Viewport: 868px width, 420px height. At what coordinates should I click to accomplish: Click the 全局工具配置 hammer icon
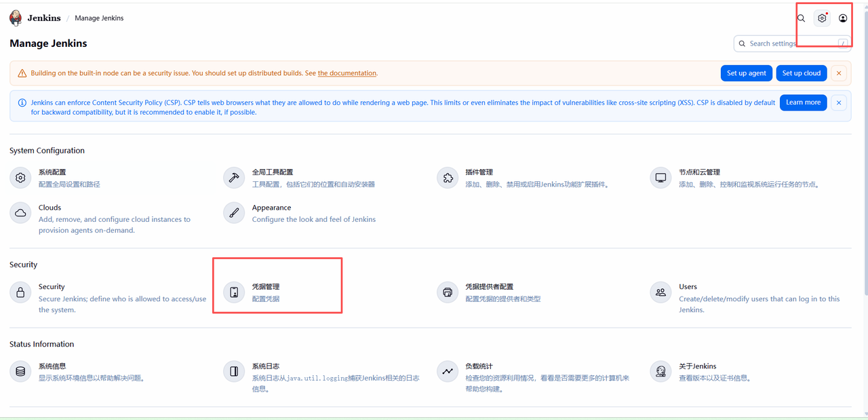coord(234,178)
